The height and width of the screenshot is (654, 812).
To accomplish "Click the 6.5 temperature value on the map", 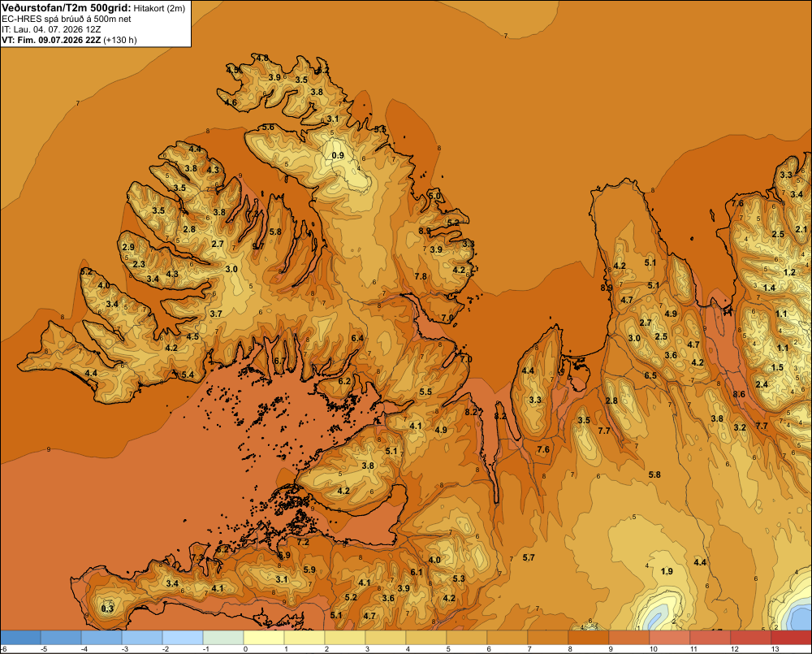I will (x=650, y=375).
